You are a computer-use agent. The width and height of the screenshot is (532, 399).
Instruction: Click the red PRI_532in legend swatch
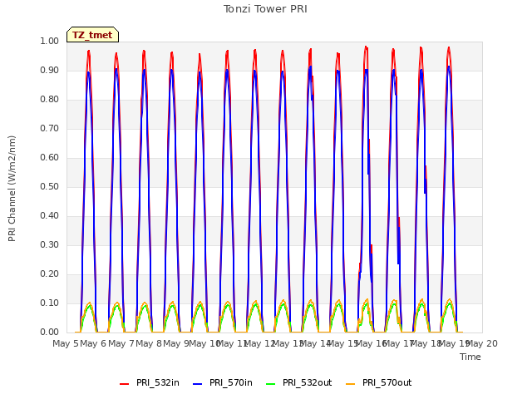[x=124, y=384]
